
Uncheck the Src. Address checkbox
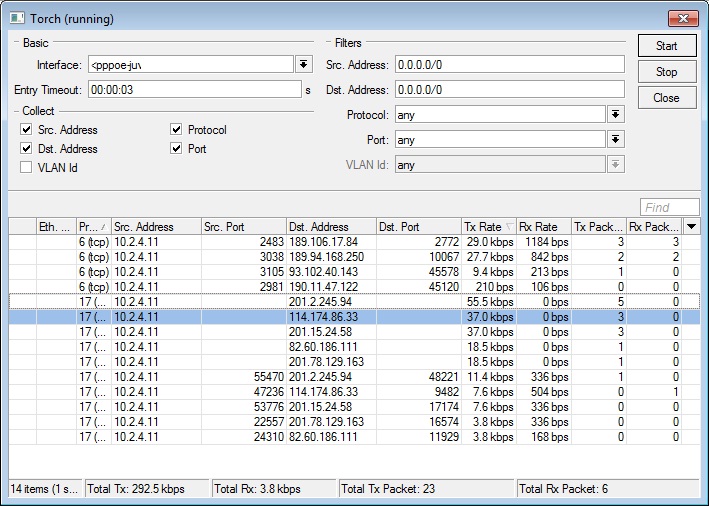click(x=27, y=130)
